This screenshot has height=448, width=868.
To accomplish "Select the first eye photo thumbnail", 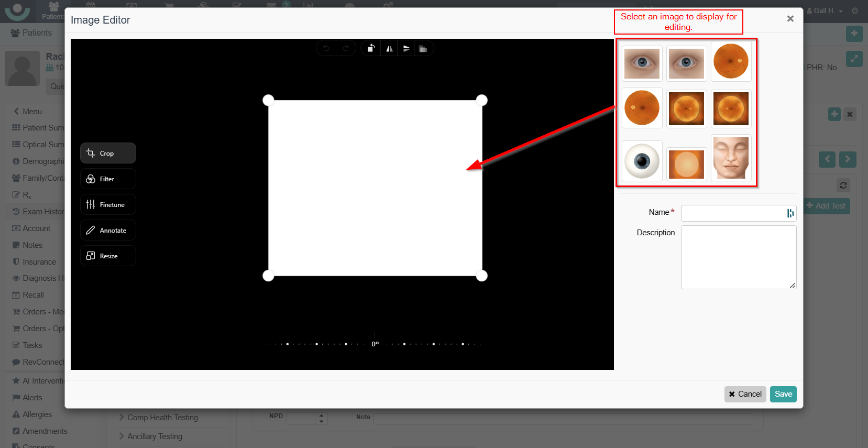I will (642, 63).
